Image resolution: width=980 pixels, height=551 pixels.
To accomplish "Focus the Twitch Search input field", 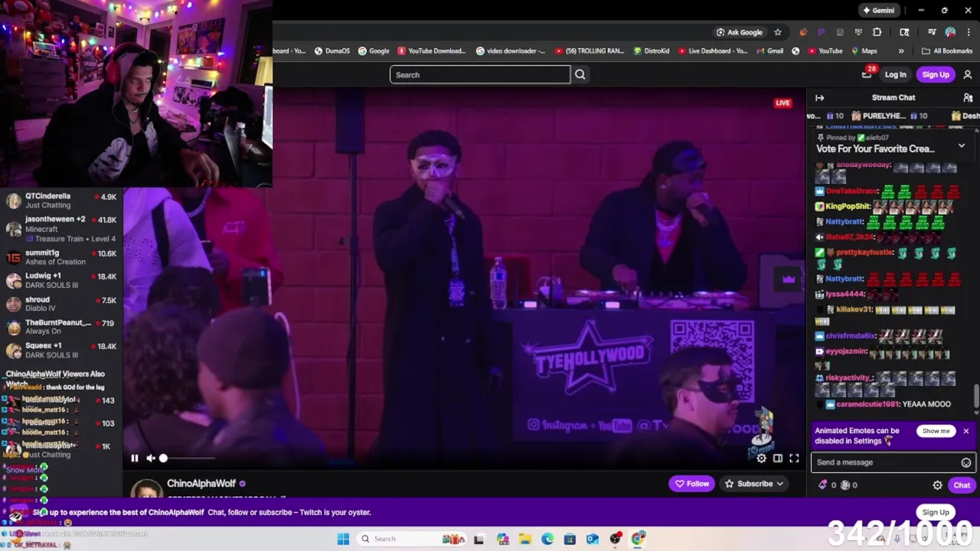I will (480, 75).
